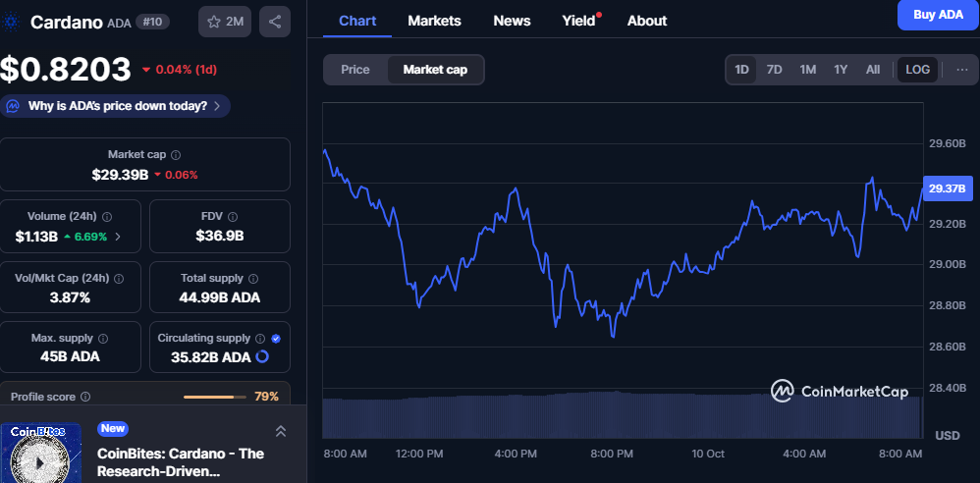980x483 pixels.
Task: Expand the CoinBites panel with chevrons
Action: [x=281, y=431]
